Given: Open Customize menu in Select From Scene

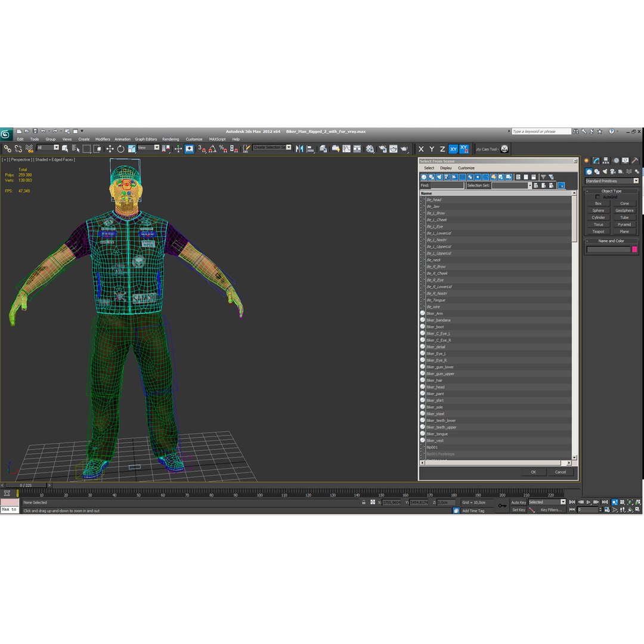Looking at the screenshot, I should tap(466, 168).
